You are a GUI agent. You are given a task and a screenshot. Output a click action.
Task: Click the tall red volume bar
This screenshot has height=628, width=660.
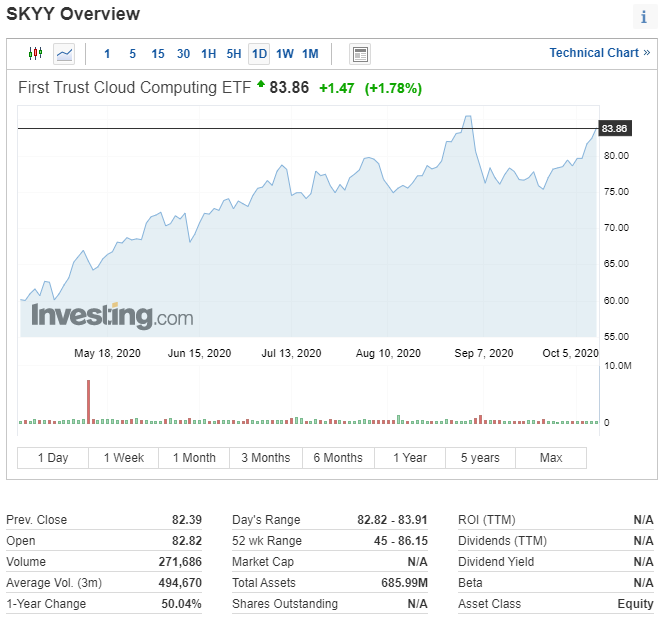tap(88, 402)
